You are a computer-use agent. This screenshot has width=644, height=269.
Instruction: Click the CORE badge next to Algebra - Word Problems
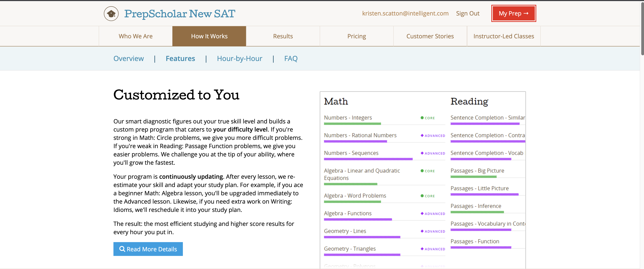(428, 196)
